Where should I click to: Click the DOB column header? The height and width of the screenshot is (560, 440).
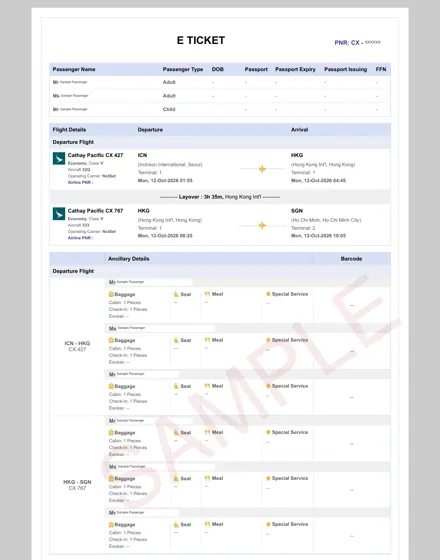click(218, 69)
